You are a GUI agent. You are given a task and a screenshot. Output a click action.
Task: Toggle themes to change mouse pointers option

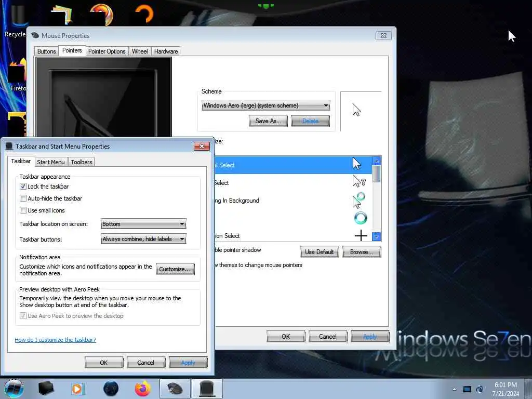click(x=258, y=265)
